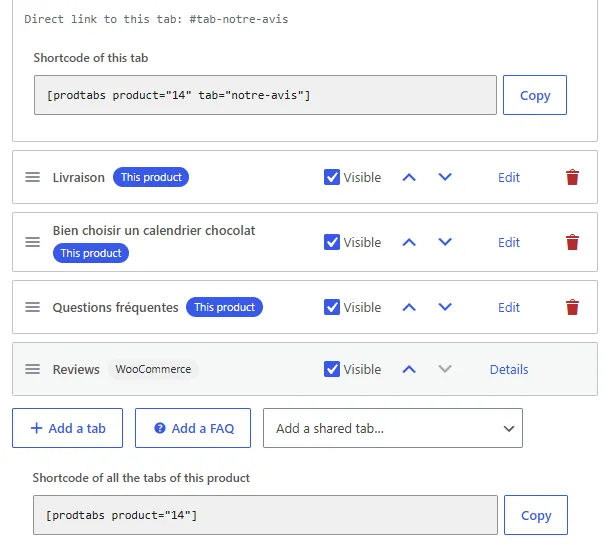Edit Bien choisir un calendrier chocolat tab

(509, 242)
